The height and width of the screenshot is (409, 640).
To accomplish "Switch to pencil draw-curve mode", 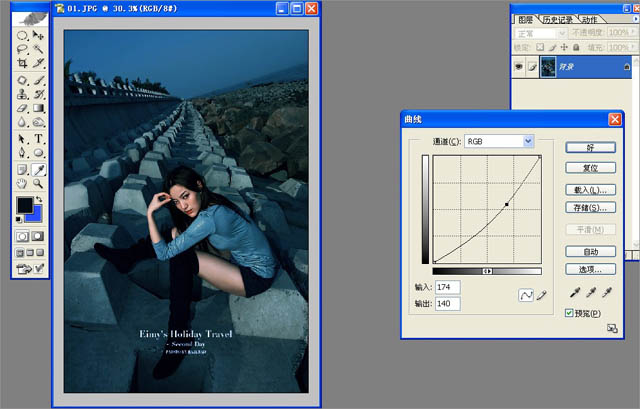I will click(543, 295).
